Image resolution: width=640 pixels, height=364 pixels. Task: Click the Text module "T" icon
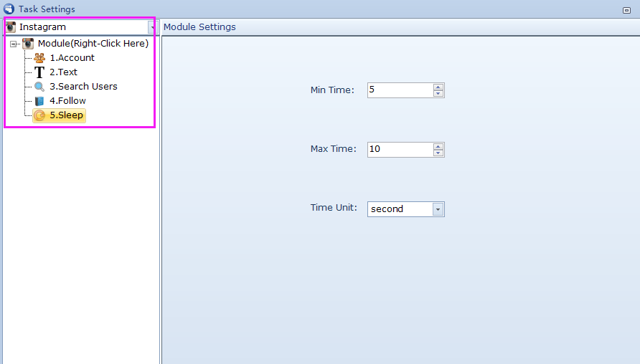(39, 72)
